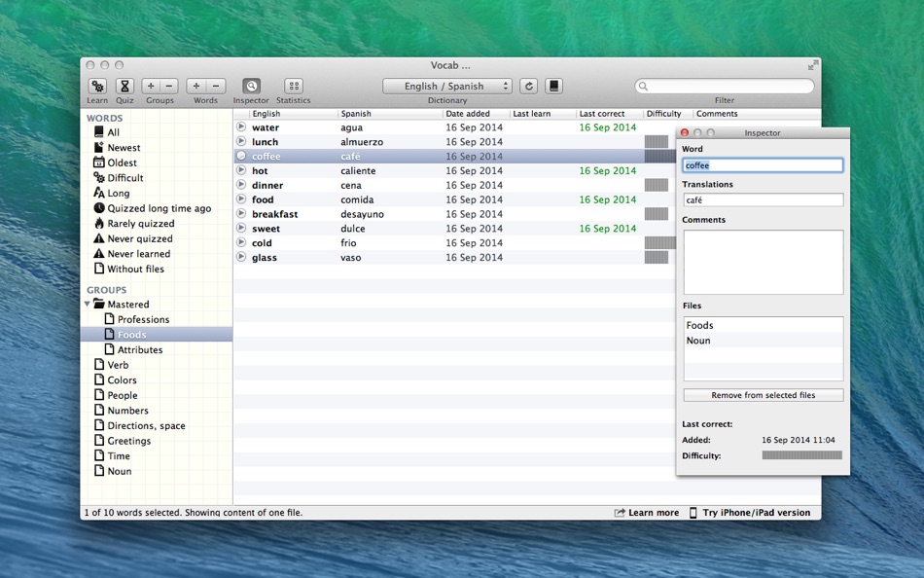This screenshot has height=578, width=924.
Task: Add a new group with the plus button
Action: tap(151, 86)
